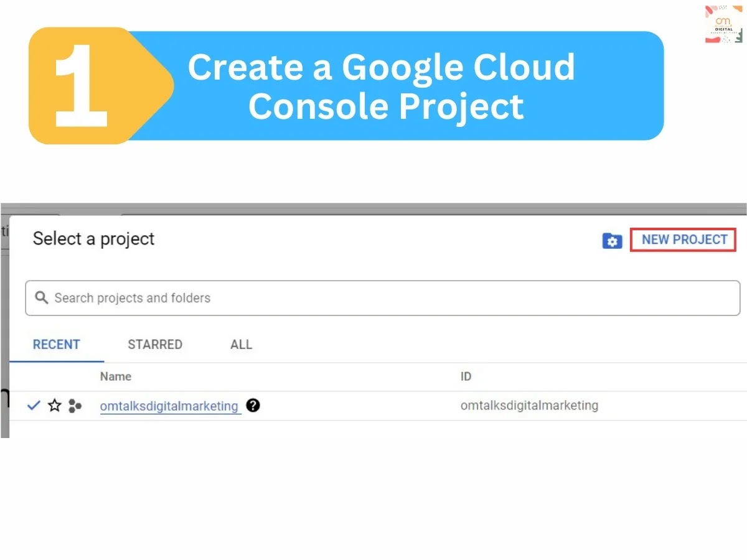Viewport: 747px width, 560px height.
Task: Click the search magnifier icon
Action: [42, 297]
